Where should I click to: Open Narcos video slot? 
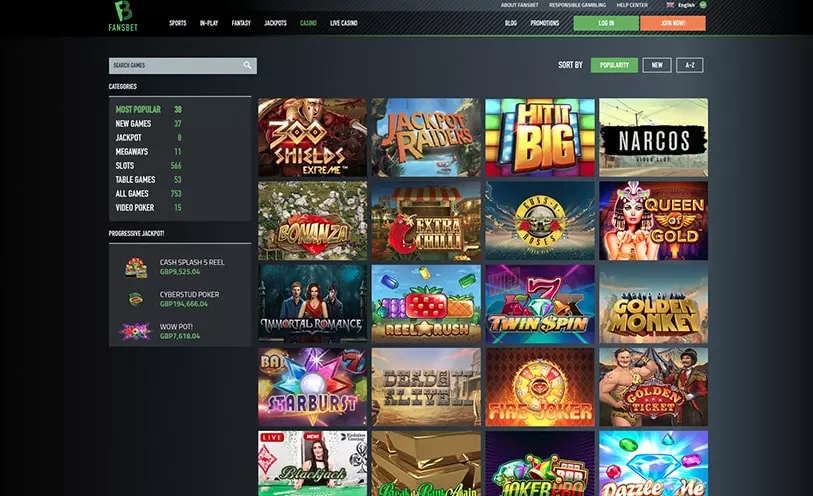click(x=653, y=137)
